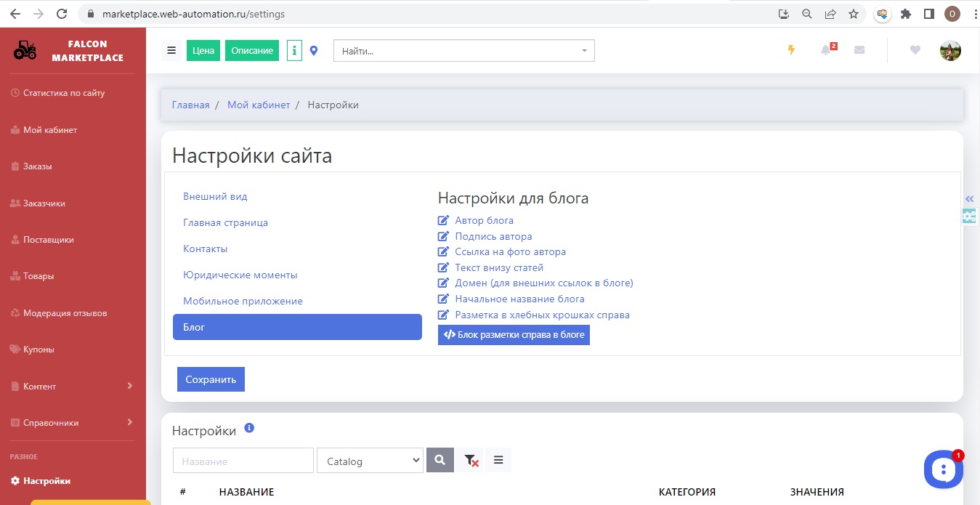980x505 pixels.
Task: Click the map location pin icon
Action: 314,51
